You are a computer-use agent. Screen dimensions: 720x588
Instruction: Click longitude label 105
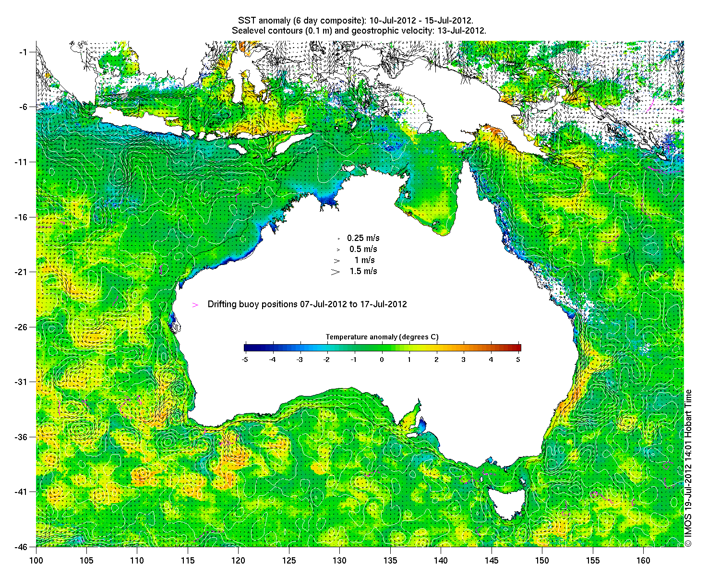[86, 561]
